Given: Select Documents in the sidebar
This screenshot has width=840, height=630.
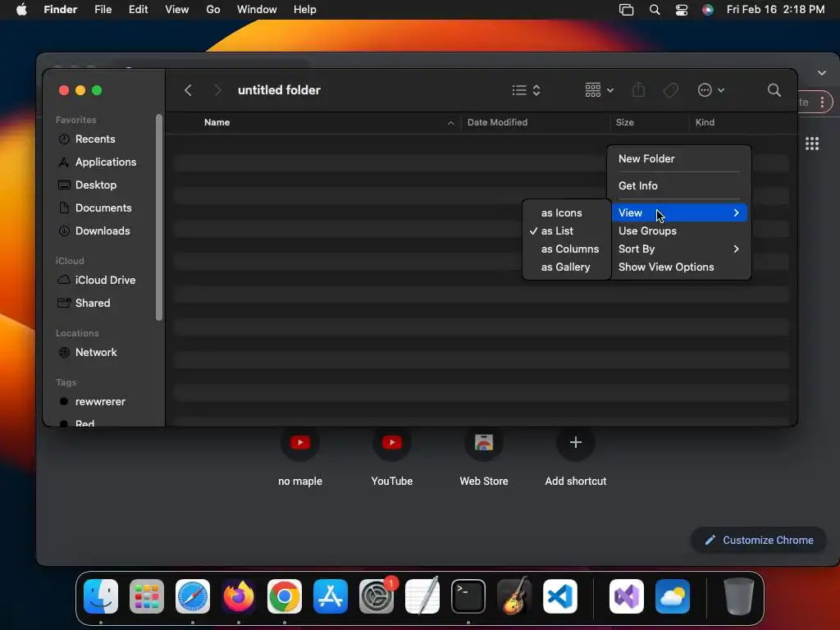Looking at the screenshot, I should [103, 208].
